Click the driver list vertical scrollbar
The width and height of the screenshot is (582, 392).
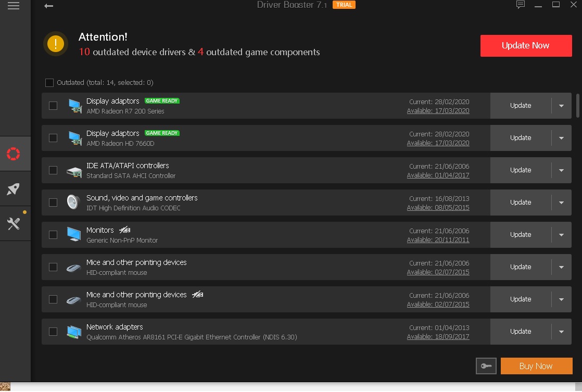[x=577, y=106]
